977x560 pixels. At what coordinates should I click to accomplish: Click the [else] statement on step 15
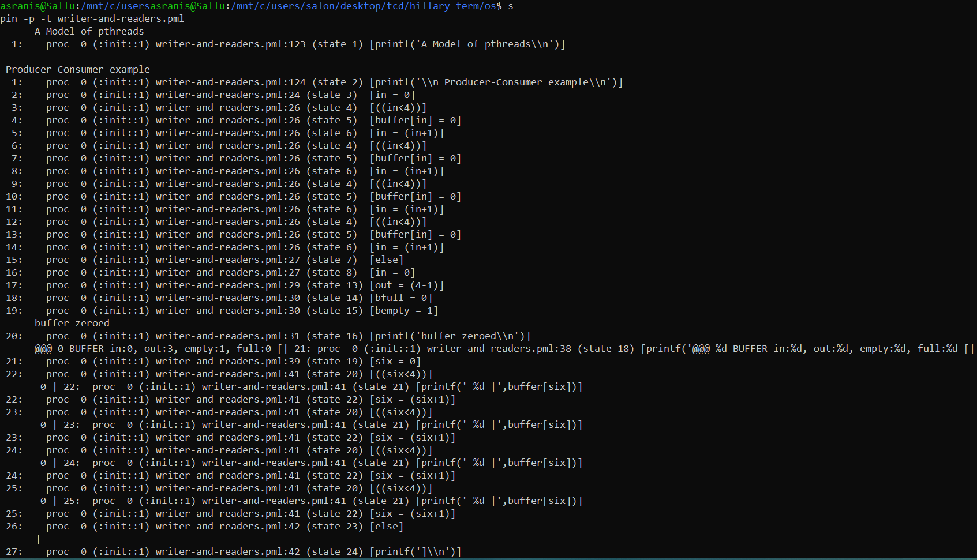[x=387, y=260]
